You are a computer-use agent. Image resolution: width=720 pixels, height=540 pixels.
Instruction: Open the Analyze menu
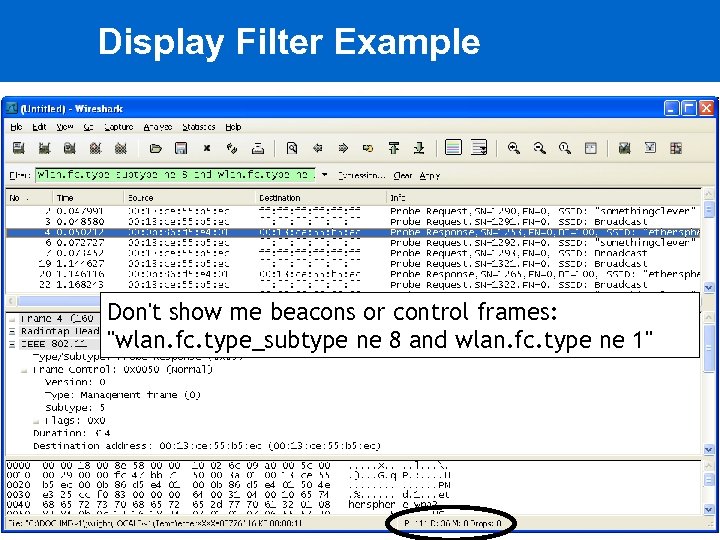click(x=158, y=127)
